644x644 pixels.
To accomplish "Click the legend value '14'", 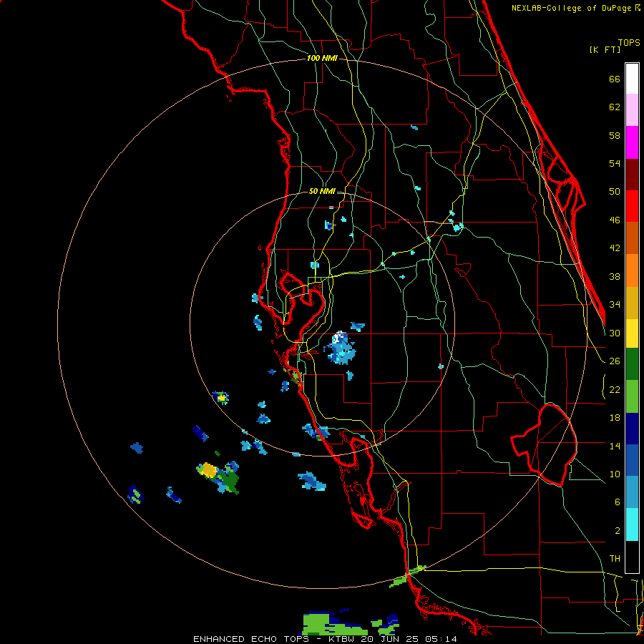I will point(615,446).
